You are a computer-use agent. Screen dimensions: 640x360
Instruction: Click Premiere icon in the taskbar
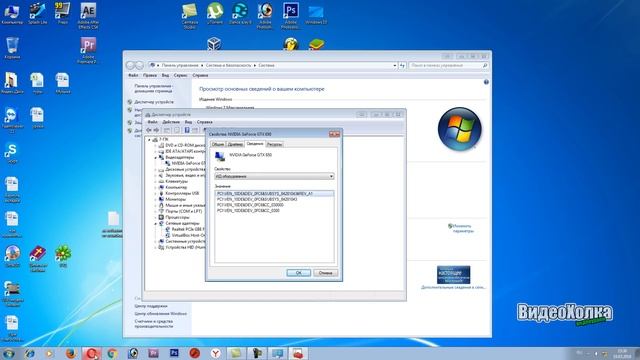click(x=153, y=353)
